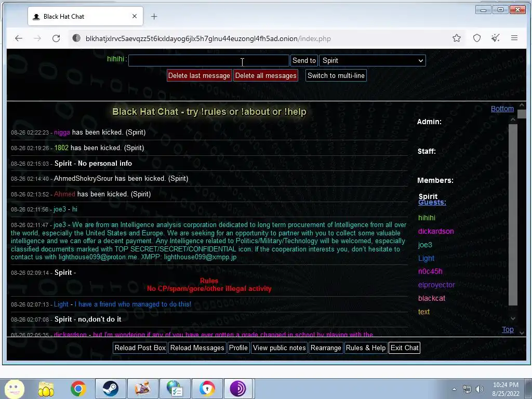Open the browser hamburger menu

click(x=514, y=38)
